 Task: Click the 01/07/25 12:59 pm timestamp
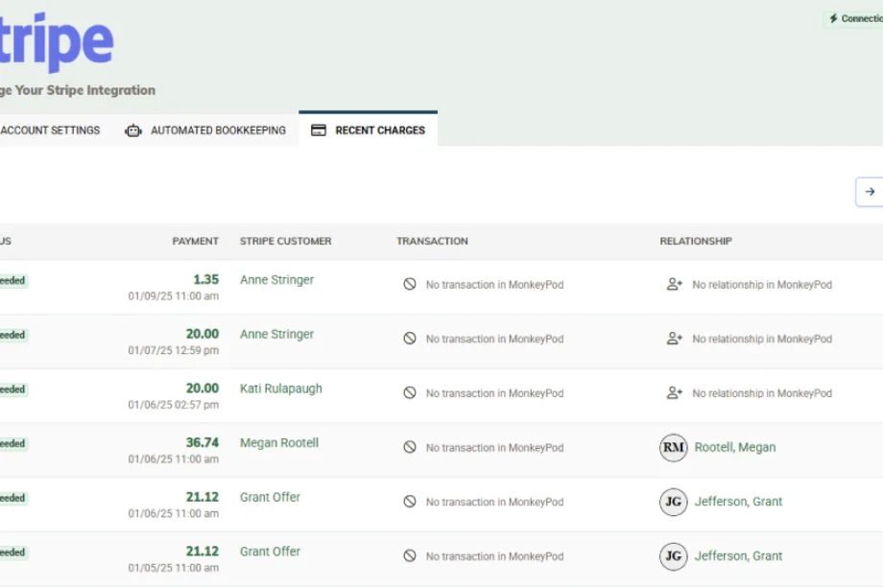pyautogui.click(x=174, y=350)
